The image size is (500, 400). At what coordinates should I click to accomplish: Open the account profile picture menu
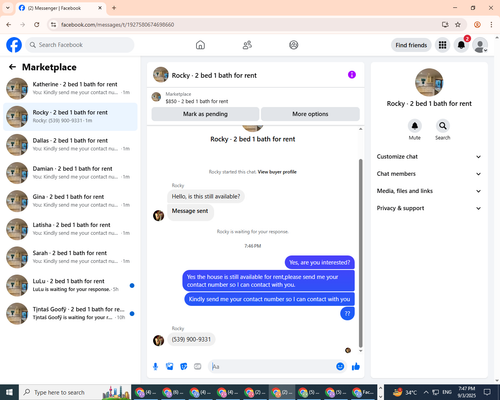480,45
